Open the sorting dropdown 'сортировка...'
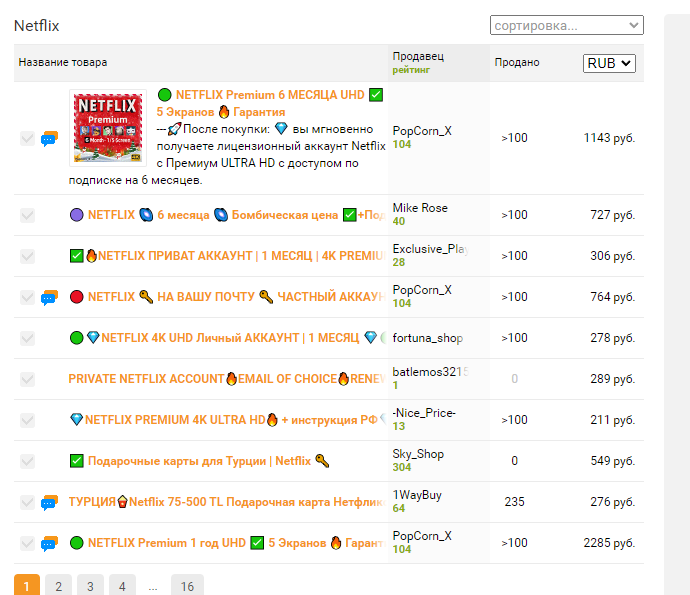Screen dimensions: 690x595 pyautogui.click(x=567, y=25)
